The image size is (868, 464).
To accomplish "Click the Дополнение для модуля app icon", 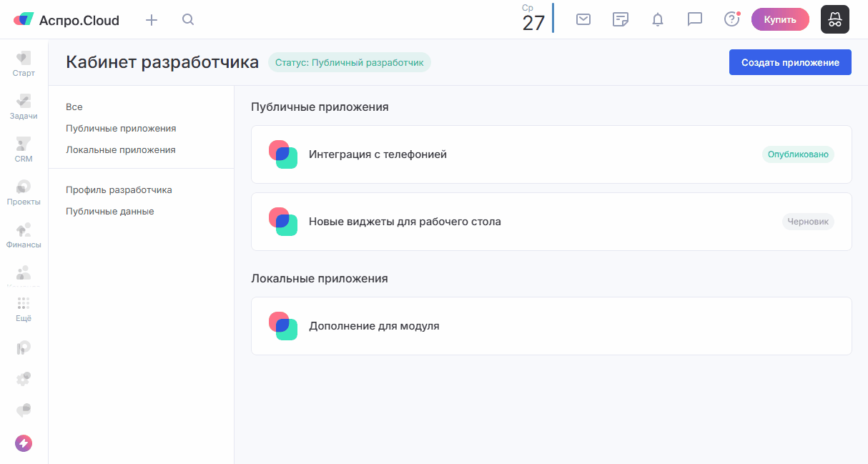I will click(x=283, y=326).
